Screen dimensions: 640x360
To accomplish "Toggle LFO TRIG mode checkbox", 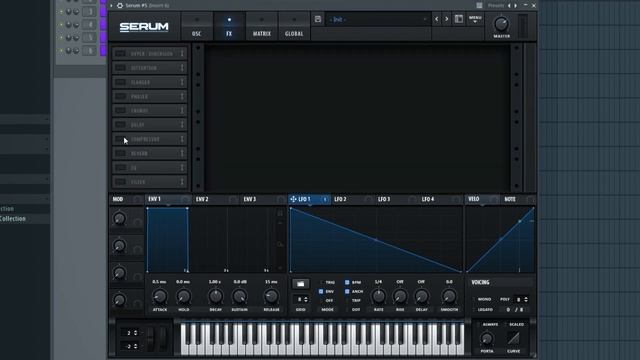I will click(x=321, y=282).
